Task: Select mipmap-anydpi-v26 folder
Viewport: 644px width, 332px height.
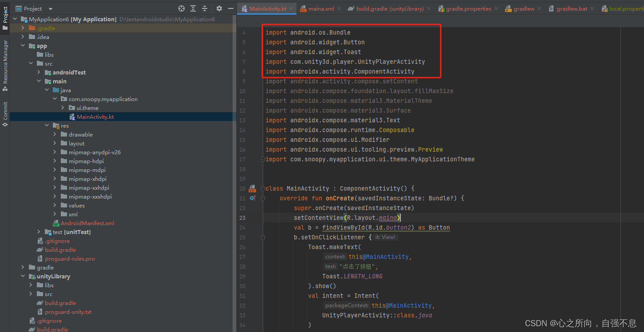Action: point(95,152)
